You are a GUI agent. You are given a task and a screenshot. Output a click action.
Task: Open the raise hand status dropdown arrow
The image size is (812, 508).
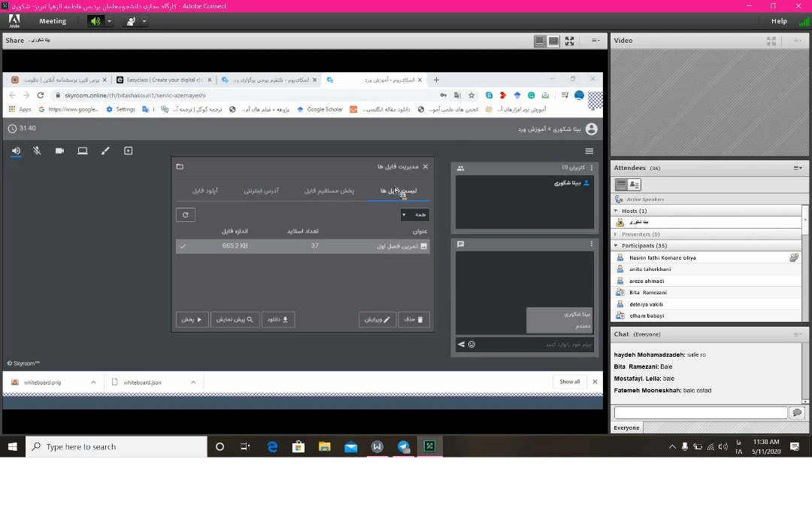coord(144,21)
